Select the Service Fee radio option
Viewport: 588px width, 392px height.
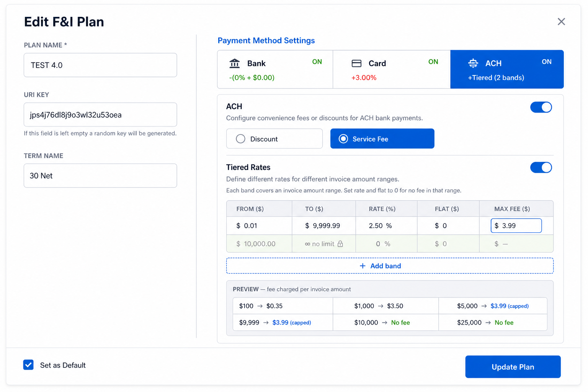(382, 139)
